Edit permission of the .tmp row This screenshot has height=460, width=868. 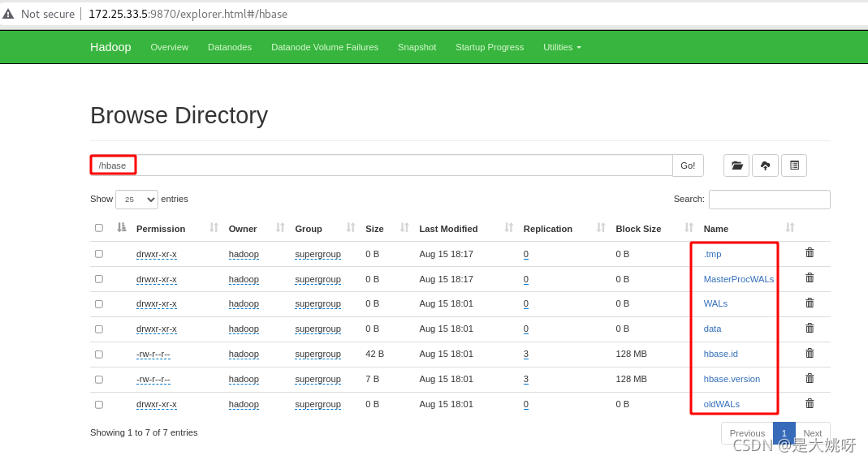[x=157, y=254]
